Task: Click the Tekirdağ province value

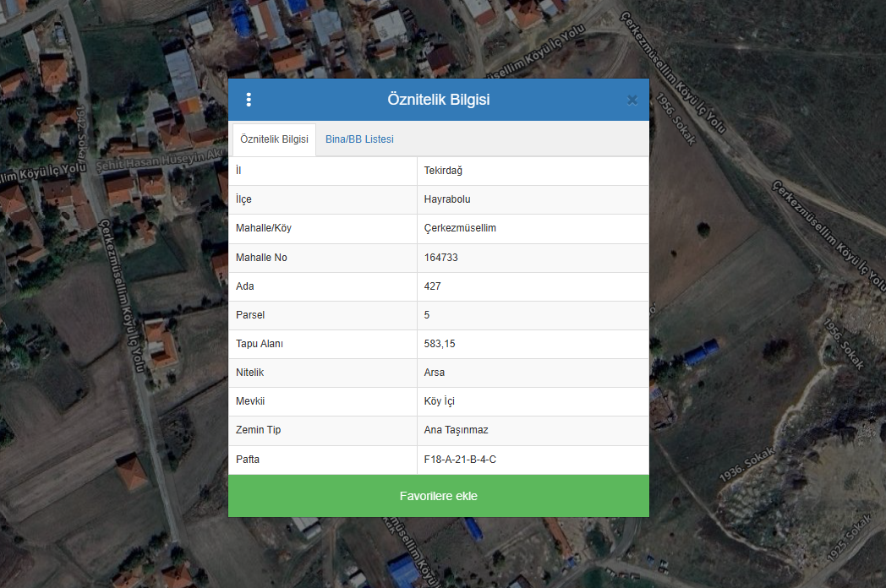Action: pos(443,171)
